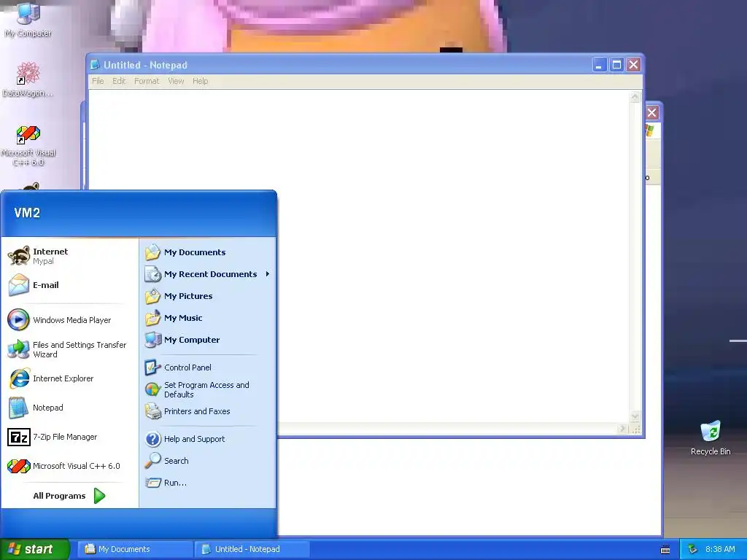Open Notepad File menu

[98, 81]
